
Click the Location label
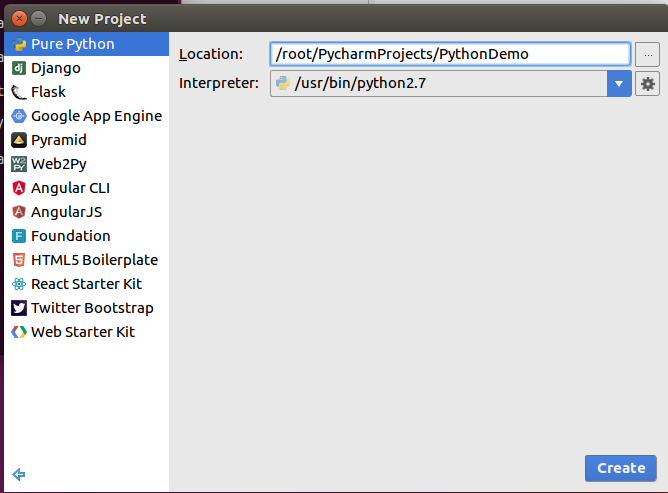(x=211, y=54)
